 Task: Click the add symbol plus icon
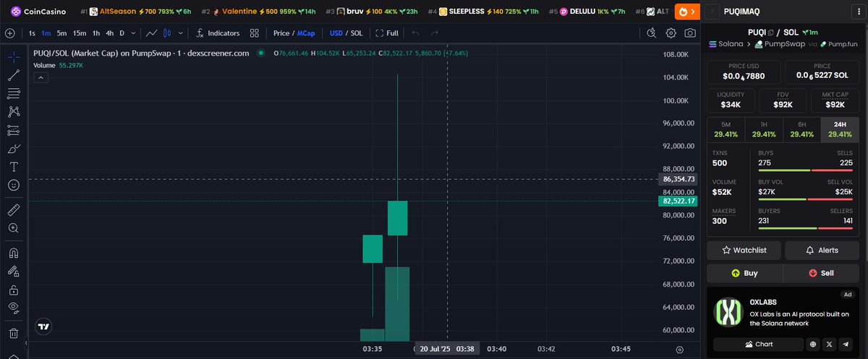[9, 33]
